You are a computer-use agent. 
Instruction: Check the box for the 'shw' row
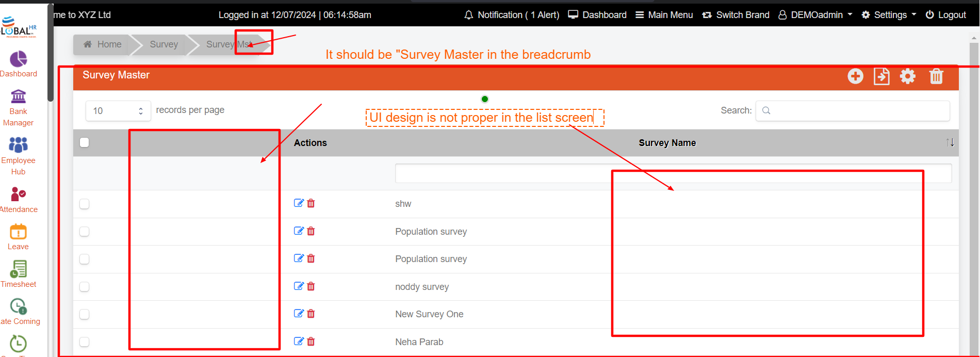(85, 204)
